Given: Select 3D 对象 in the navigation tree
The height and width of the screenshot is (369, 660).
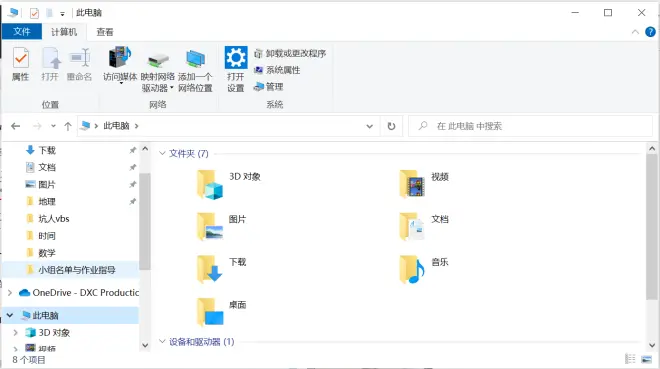Looking at the screenshot, I should click(48, 332).
